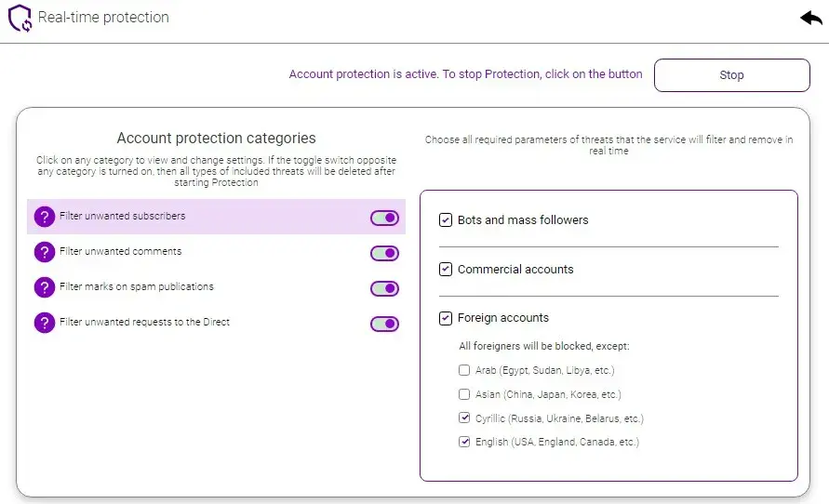The image size is (829, 504).
Task: Open the Filter unwanted requests to Direct category
Action: [144, 323]
